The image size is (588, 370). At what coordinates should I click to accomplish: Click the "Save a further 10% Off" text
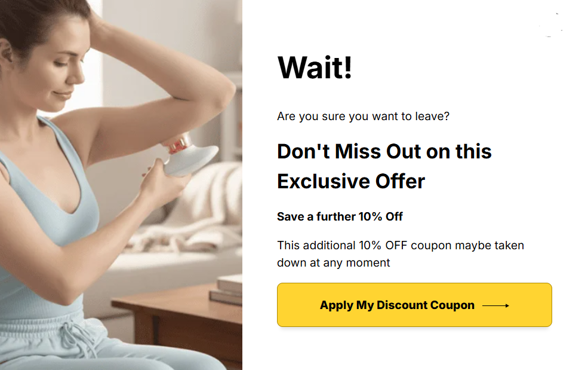click(x=340, y=216)
